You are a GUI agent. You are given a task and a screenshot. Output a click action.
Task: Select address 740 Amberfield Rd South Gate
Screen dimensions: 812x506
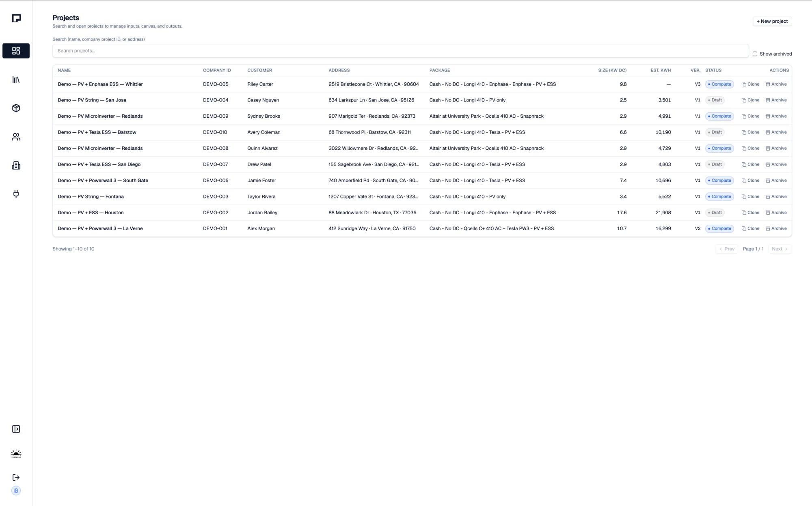[x=373, y=180]
